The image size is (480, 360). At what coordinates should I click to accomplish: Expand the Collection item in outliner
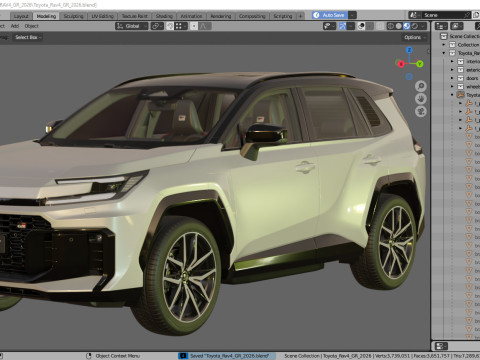coord(444,45)
